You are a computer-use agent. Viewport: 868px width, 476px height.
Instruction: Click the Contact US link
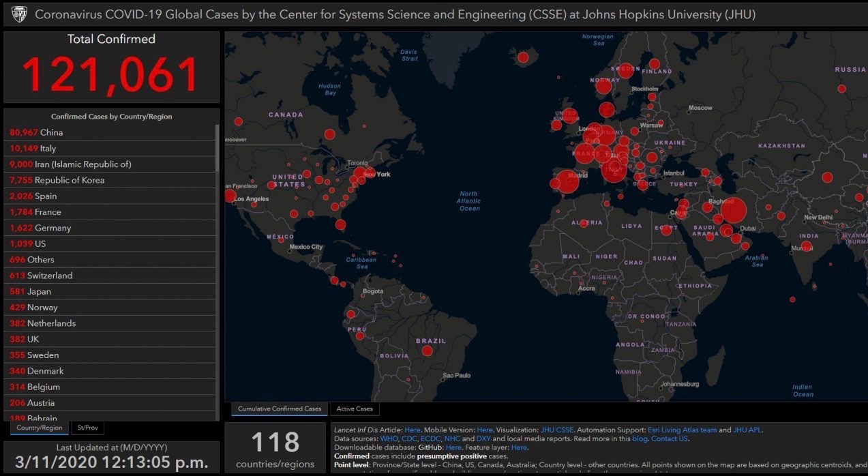pyautogui.click(x=670, y=438)
